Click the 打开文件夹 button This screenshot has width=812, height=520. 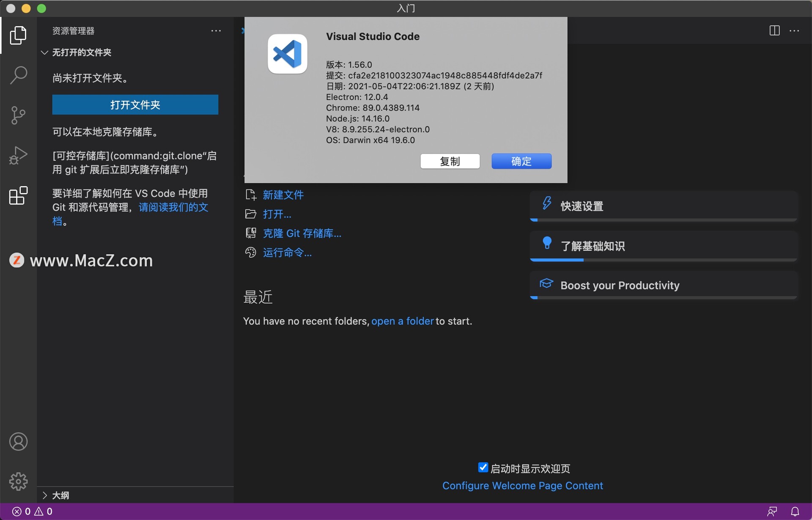point(135,105)
